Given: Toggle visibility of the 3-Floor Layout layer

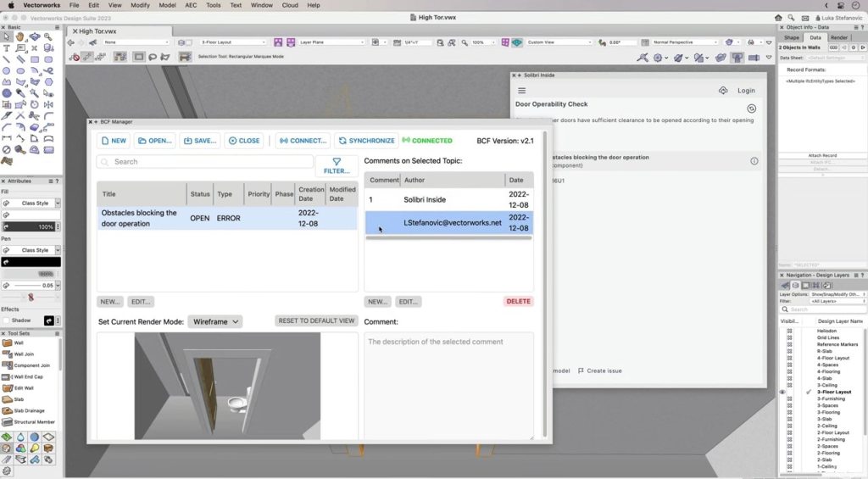Looking at the screenshot, I should 782,392.
